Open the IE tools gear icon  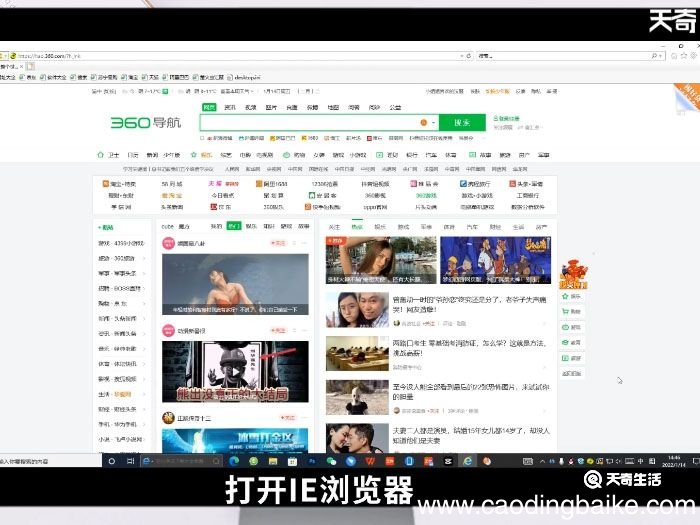[693, 56]
